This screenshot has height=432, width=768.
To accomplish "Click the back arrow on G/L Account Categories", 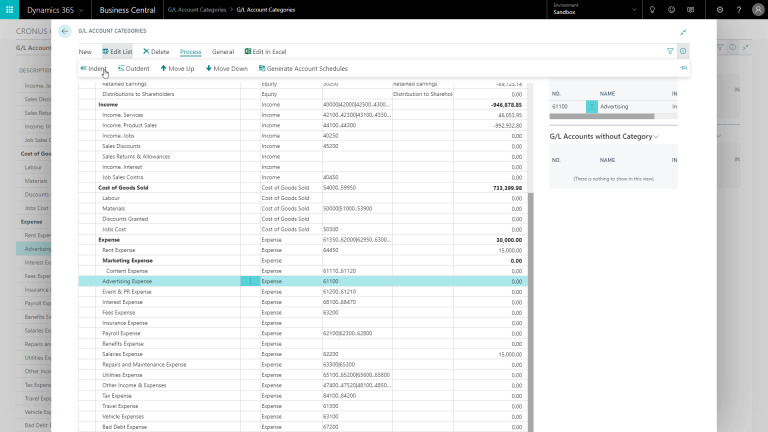I will tap(65, 31).
